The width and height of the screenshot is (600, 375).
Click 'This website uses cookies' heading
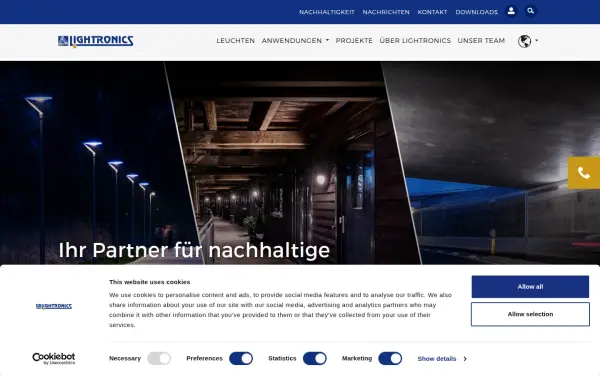pyautogui.click(x=150, y=282)
